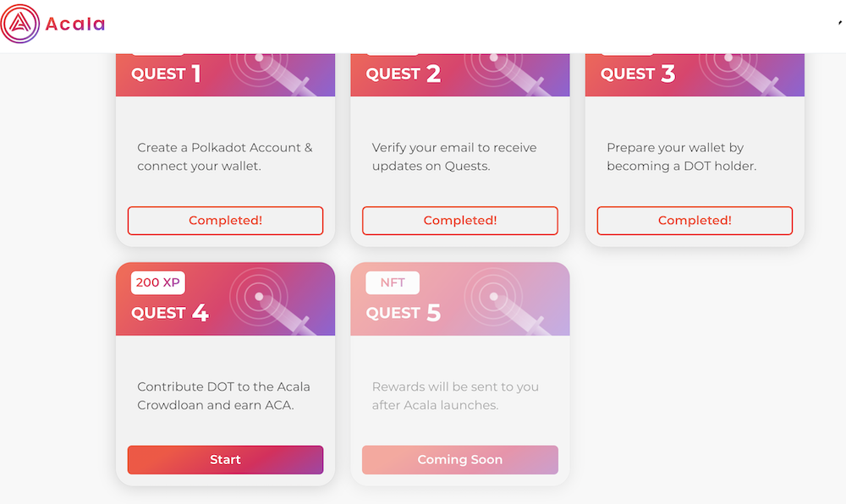The height and width of the screenshot is (504, 846).
Task: Open the Quest 2 header banner
Action: (x=460, y=74)
